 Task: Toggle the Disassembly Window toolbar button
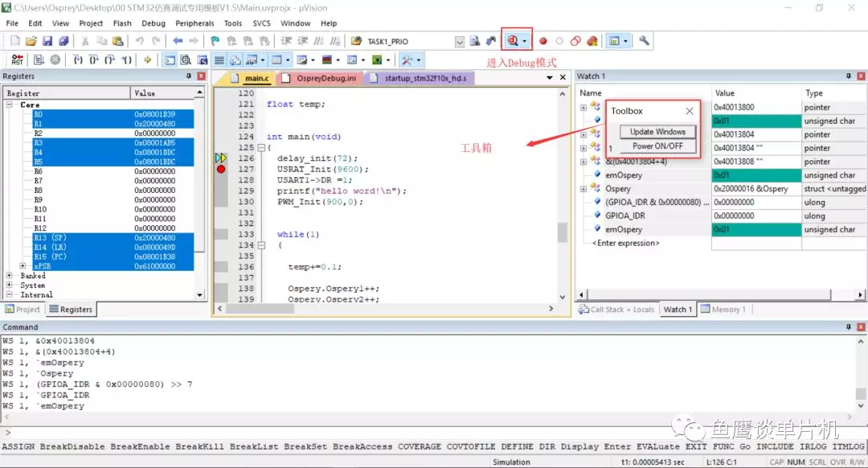(x=186, y=60)
